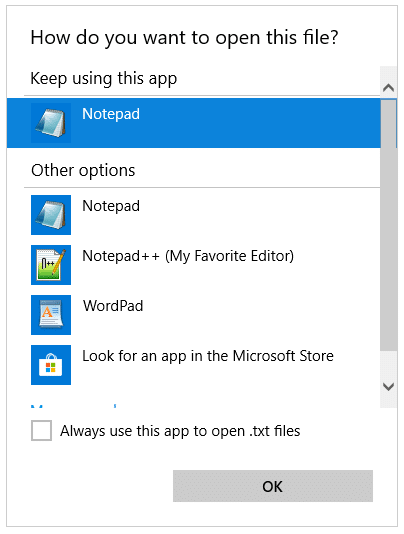Image resolution: width=404 pixels, height=534 pixels.
Task: Click the Microsoft Store bag icon
Action: pos(51,365)
